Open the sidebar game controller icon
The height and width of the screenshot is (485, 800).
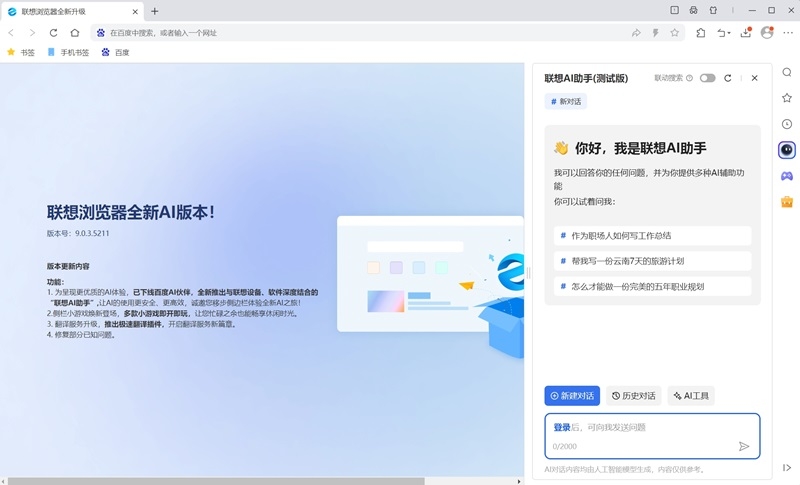[787, 176]
